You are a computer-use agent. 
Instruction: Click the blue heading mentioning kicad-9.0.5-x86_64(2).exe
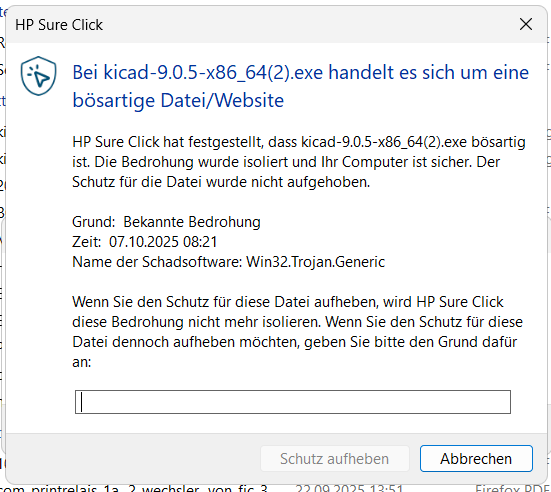click(300, 86)
